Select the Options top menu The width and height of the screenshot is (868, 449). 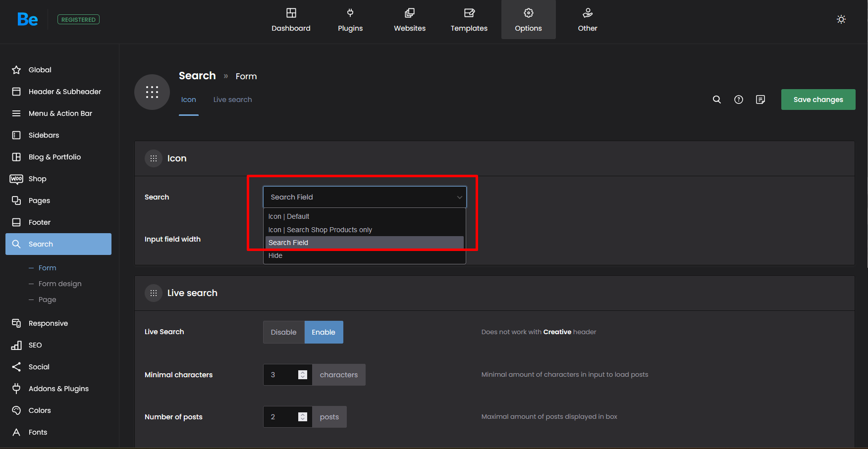tap(529, 20)
